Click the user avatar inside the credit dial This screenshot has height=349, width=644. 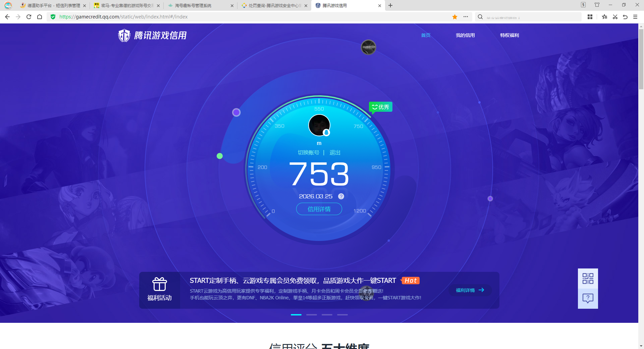click(x=319, y=125)
